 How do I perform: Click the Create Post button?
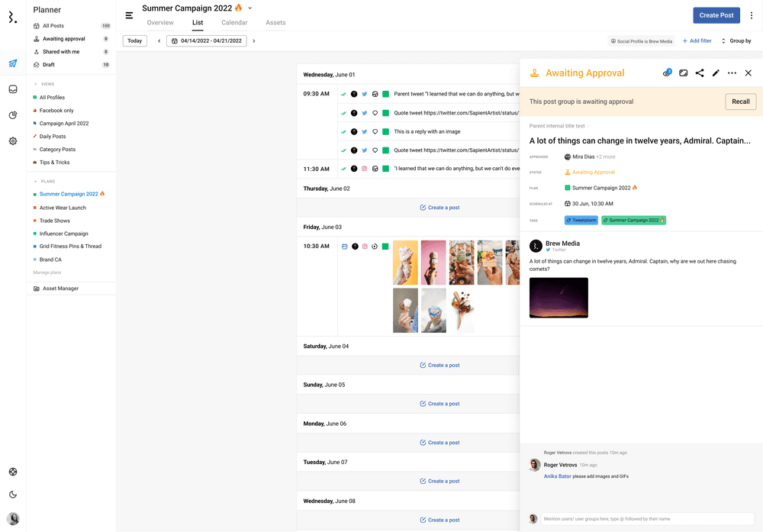(716, 15)
